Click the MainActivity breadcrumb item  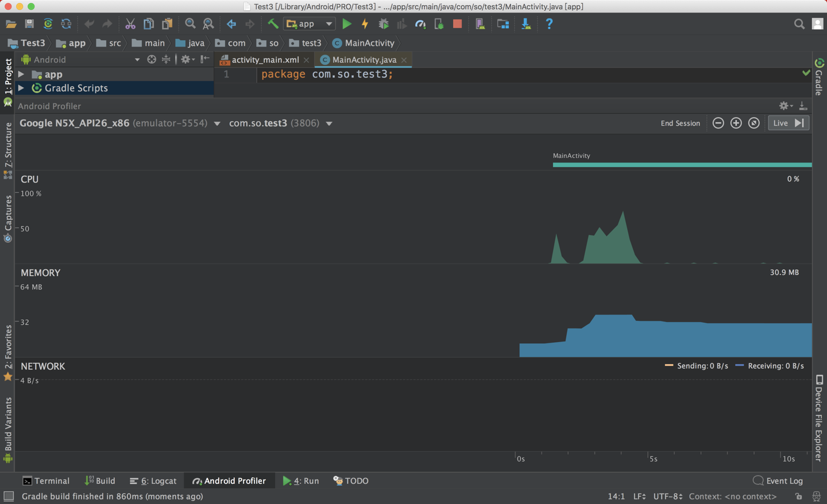click(364, 43)
